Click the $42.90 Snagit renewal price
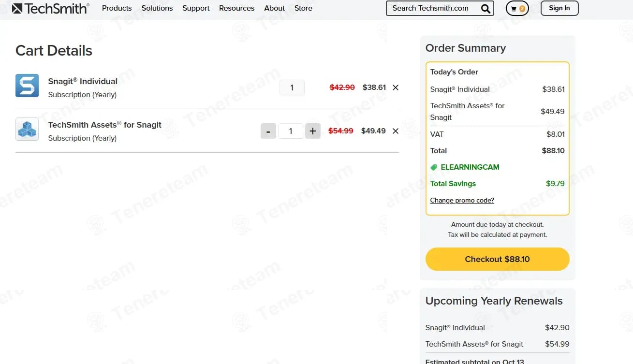 (x=557, y=328)
